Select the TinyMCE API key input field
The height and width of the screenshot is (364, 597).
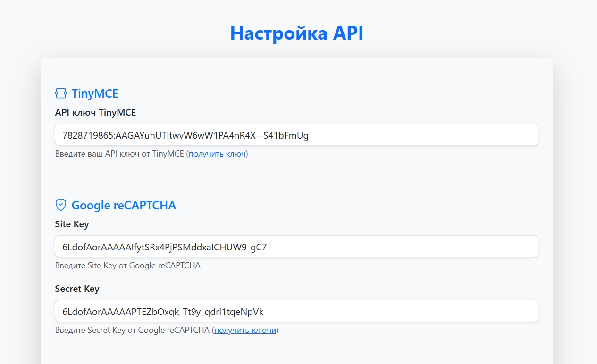coord(296,134)
